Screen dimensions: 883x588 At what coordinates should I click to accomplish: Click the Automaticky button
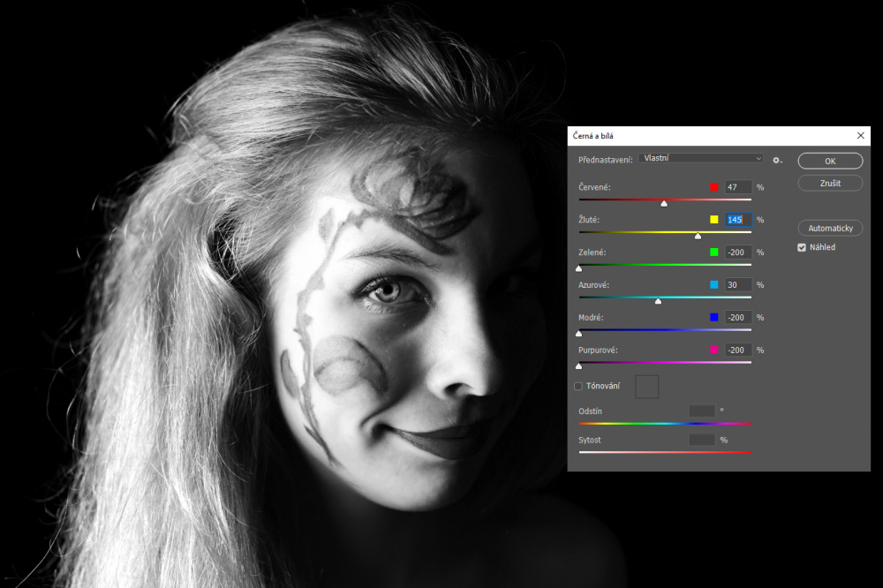pos(830,228)
